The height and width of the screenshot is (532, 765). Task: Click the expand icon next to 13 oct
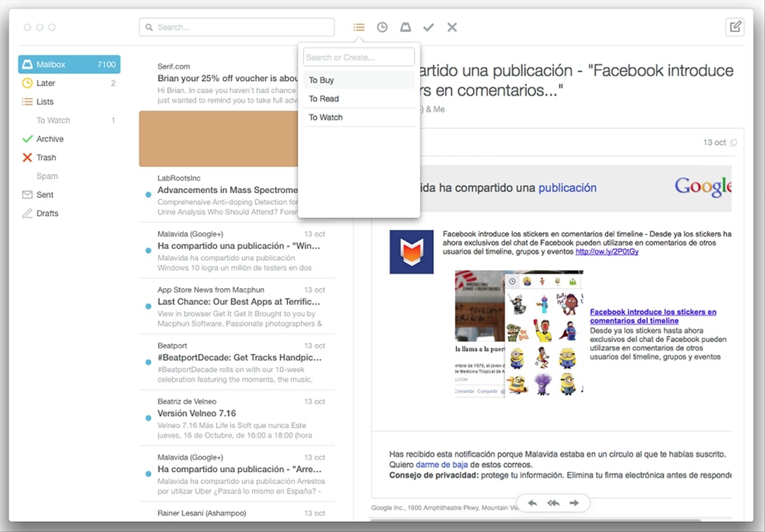click(733, 143)
